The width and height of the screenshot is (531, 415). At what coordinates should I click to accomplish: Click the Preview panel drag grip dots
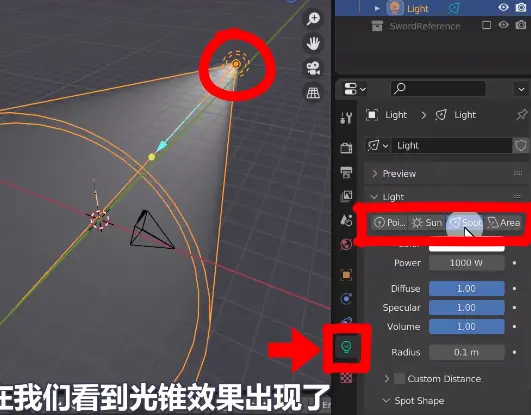click(517, 173)
